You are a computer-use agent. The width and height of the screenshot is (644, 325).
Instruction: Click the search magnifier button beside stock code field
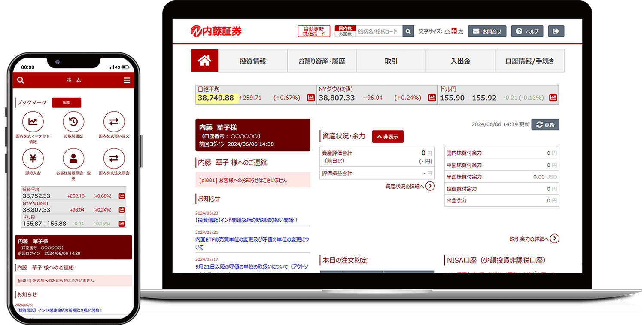pyautogui.click(x=408, y=31)
